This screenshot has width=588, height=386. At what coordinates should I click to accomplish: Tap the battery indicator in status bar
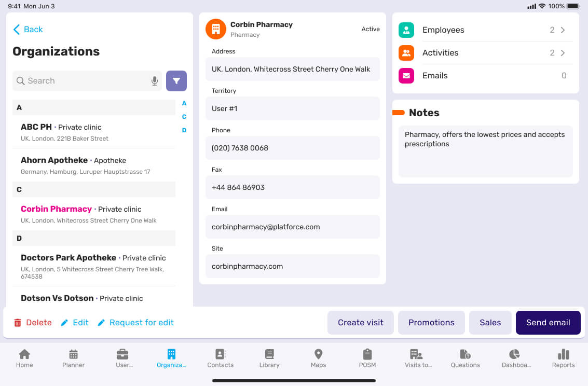click(573, 6)
